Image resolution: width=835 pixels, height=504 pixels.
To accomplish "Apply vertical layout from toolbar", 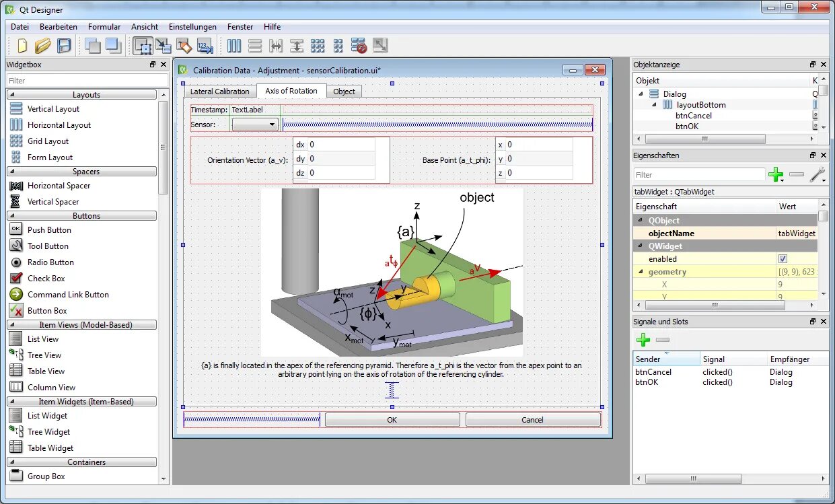I will [x=255, y=46].
